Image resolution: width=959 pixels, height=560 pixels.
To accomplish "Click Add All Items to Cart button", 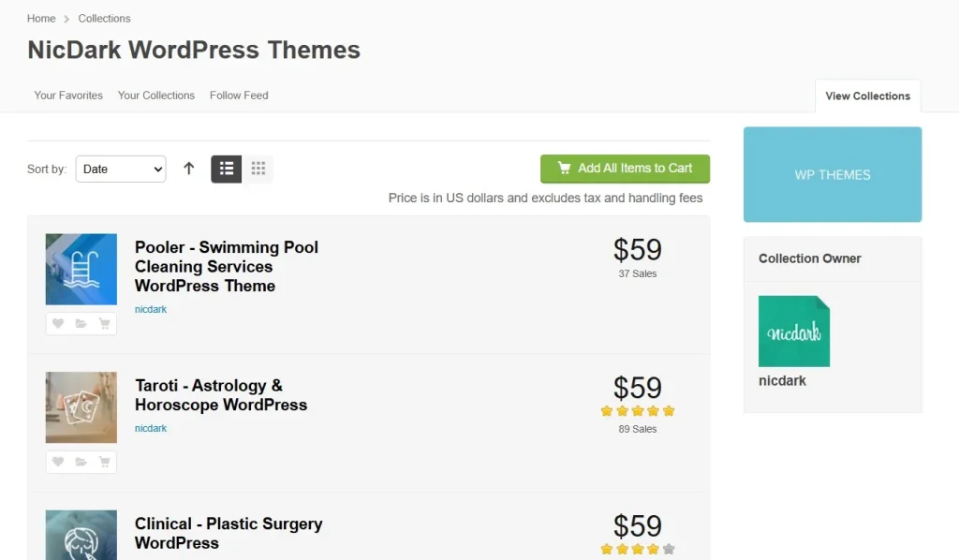I will point(625,169).
